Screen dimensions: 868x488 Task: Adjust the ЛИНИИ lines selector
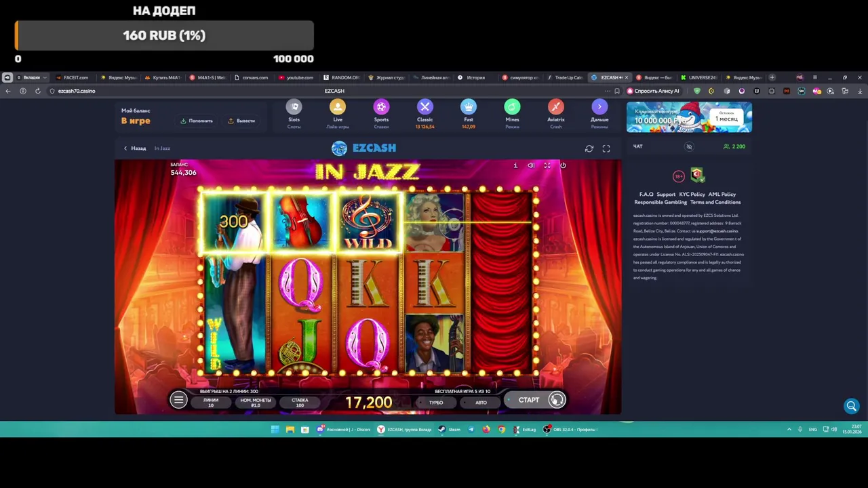click(211, 402)
